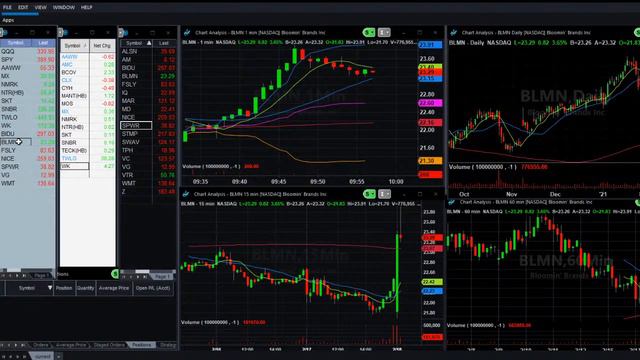Select the highlighted WK cell in the white watchlist
The image size is (640, 360).
(x=74, y=166)
